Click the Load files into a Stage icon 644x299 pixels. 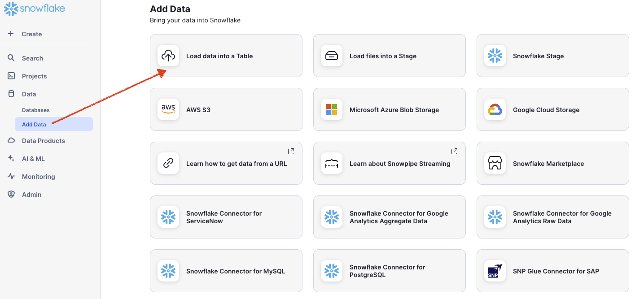point(332,56)
